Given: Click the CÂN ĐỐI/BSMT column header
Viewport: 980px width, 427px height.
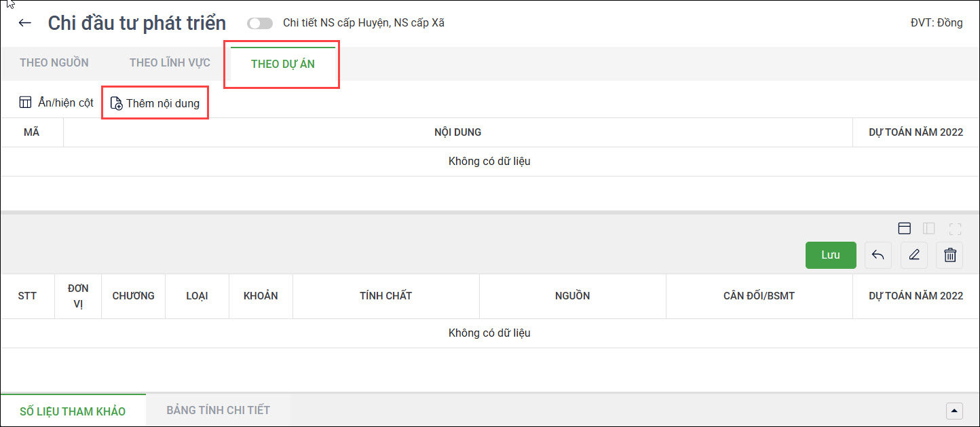Looking at the screenshot, I should click(759, 296).
